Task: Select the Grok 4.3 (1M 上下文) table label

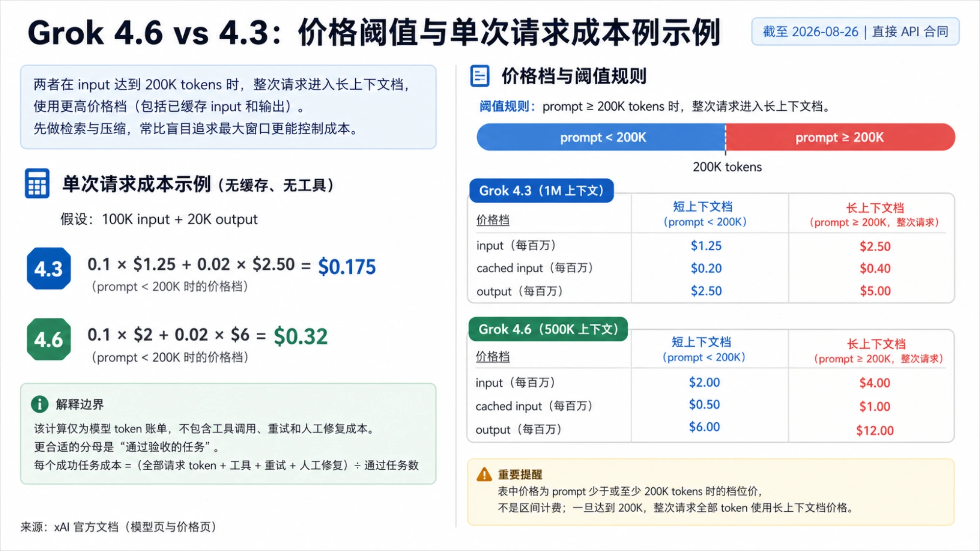Action: (x=541, y=191)
